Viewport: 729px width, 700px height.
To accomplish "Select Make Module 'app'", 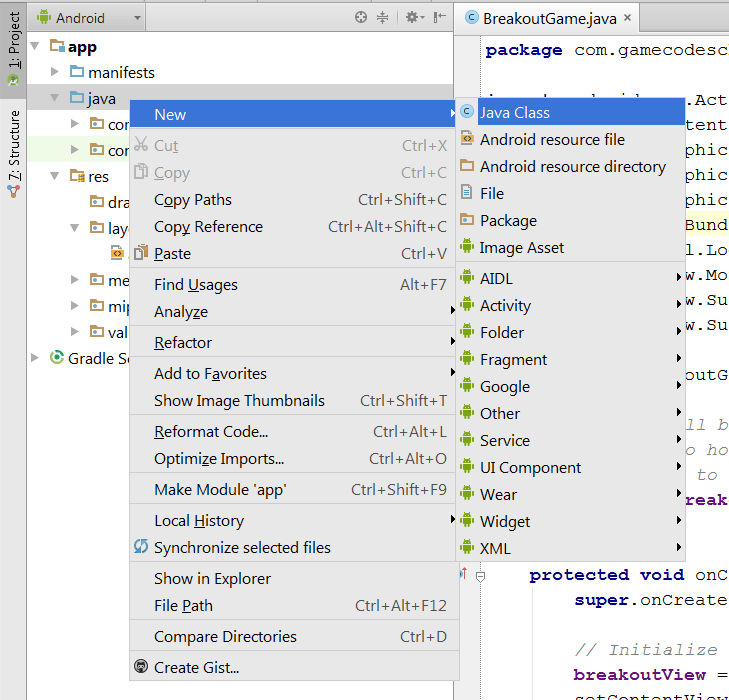I will point(293,489).
